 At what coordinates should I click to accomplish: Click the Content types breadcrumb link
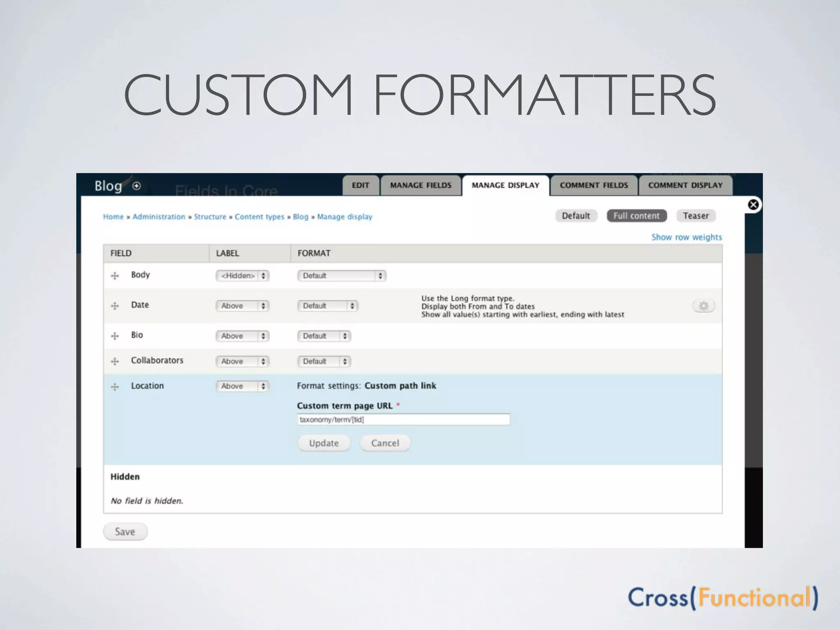[259, 217]
